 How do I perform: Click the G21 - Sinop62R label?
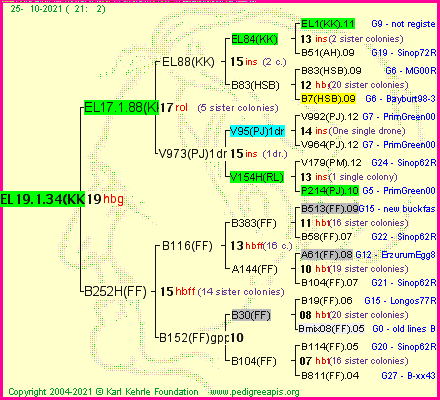coord(404,283)
